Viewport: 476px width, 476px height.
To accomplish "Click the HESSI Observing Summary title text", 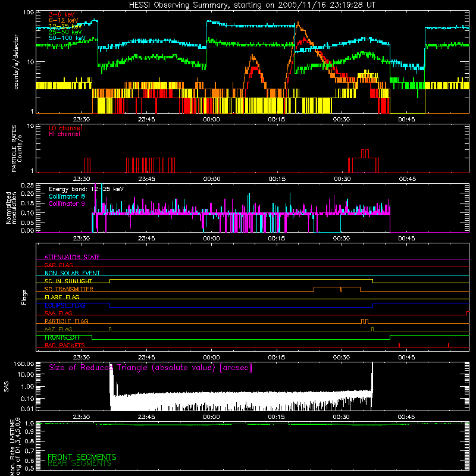I will (252, 5).
